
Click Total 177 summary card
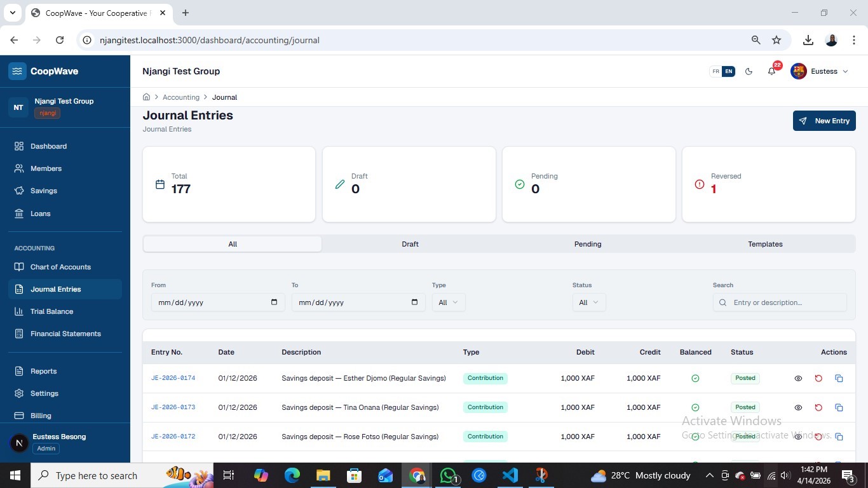coord(229,184)
